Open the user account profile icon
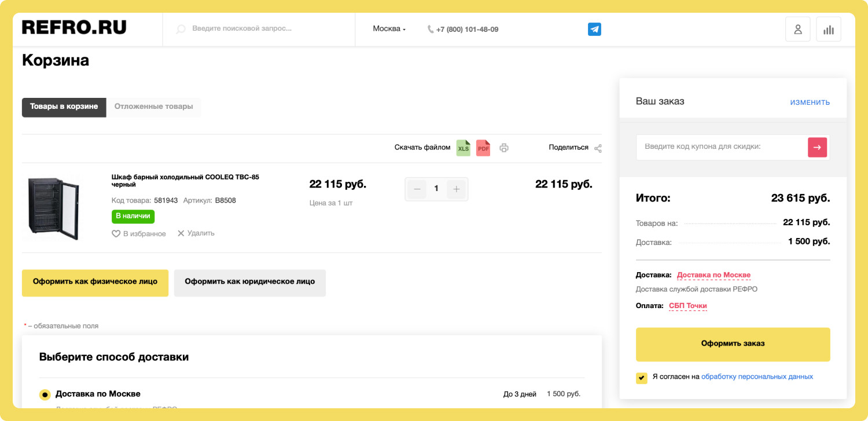This screenshot has width=868, height=421. tap(797, 30)
